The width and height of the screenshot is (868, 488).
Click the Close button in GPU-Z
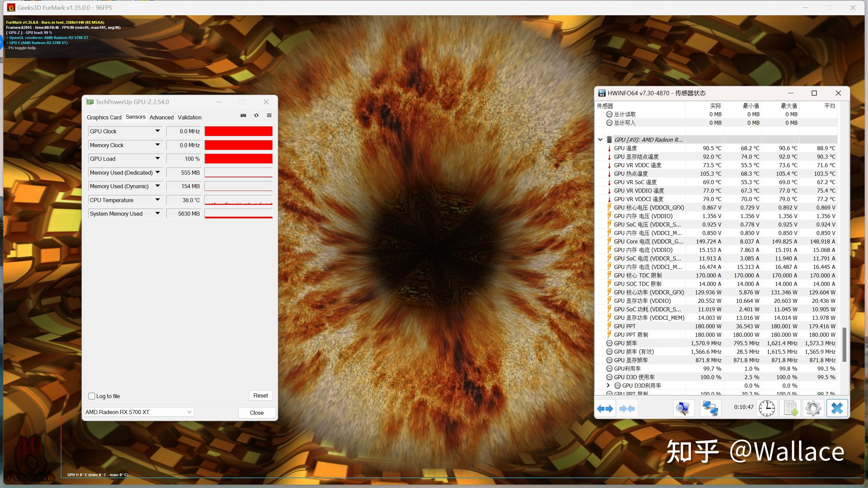click(x=256, y=412)
